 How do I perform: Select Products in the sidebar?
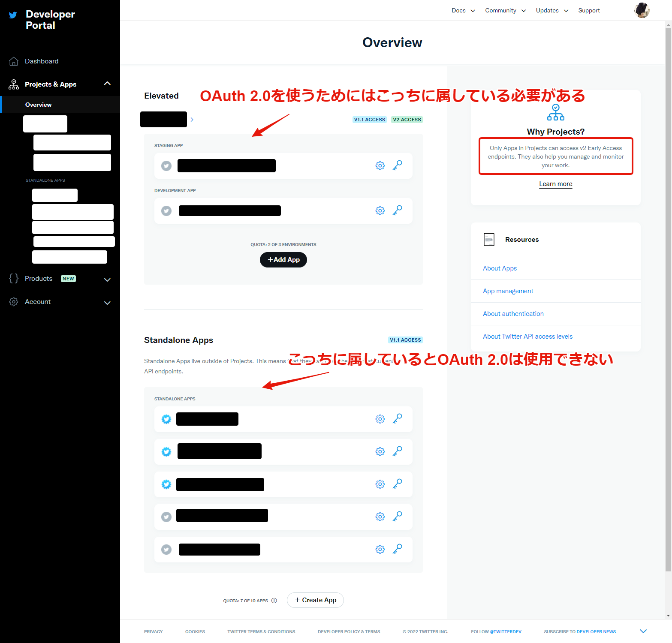[x=39, y=279]
